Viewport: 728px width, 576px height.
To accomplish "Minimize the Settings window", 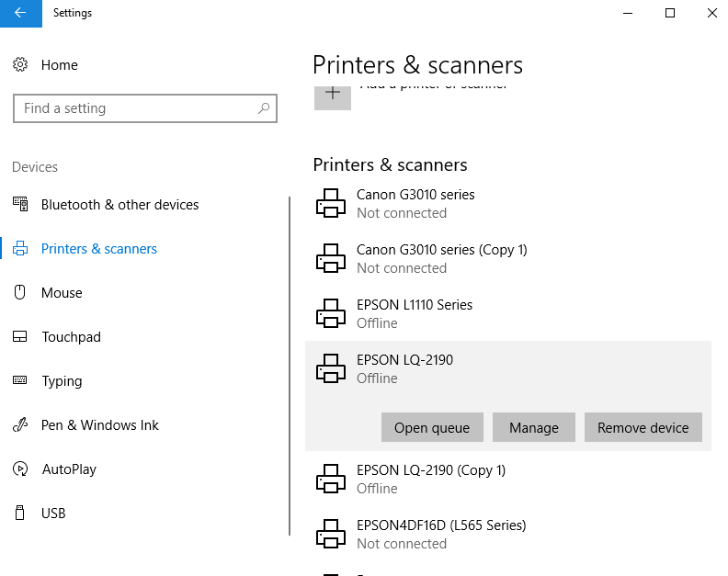I will (x=628, y=13).
